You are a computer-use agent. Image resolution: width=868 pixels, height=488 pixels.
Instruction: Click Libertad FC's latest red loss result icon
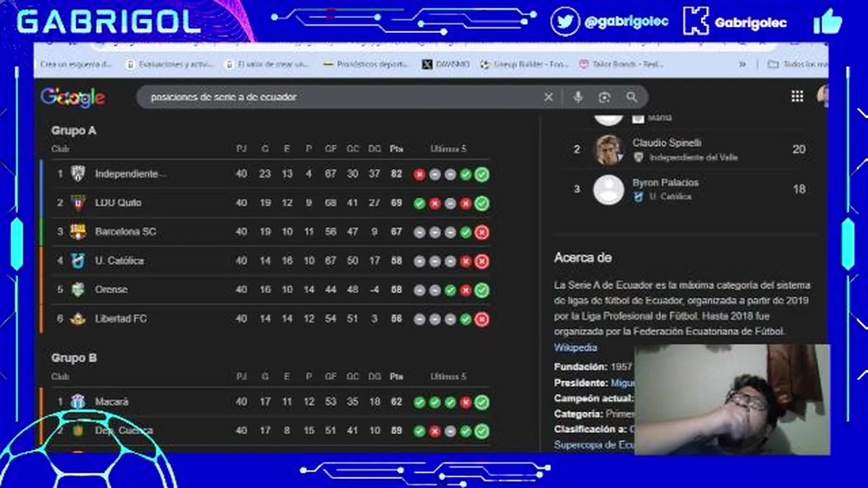pos(481,319)
